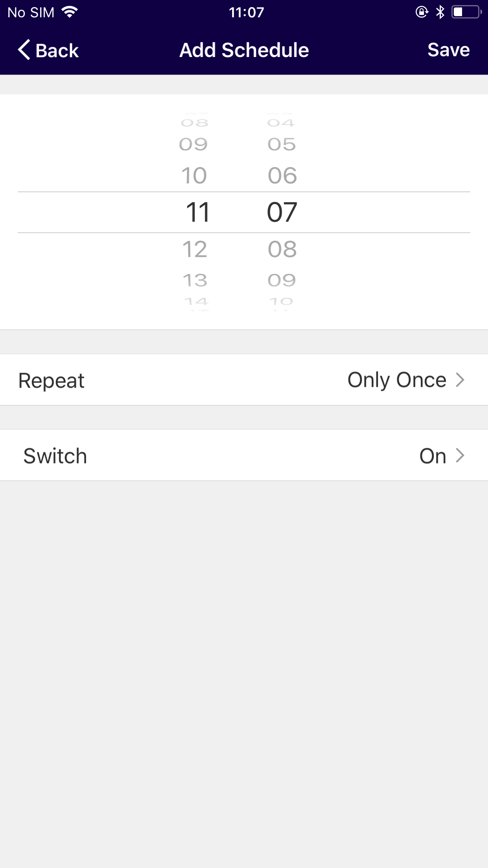Go back using the Back label
This screenshot has width=488, height=868.
coord(57,51)
